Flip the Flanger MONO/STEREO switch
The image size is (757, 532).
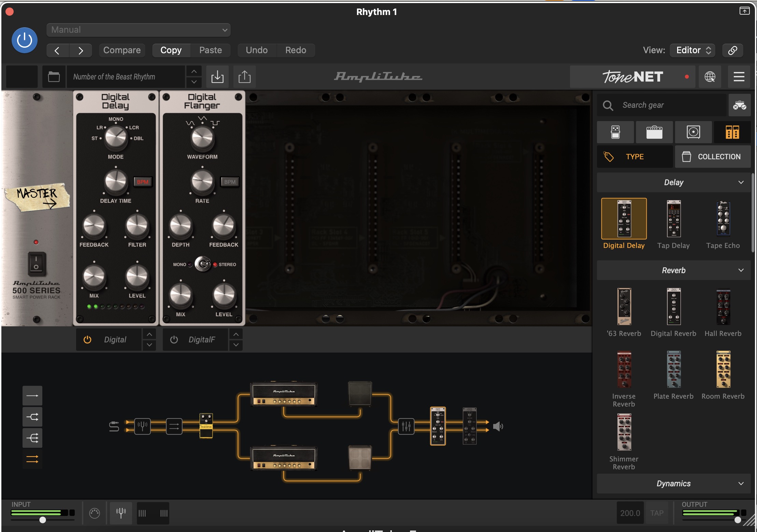coord(203,264)
